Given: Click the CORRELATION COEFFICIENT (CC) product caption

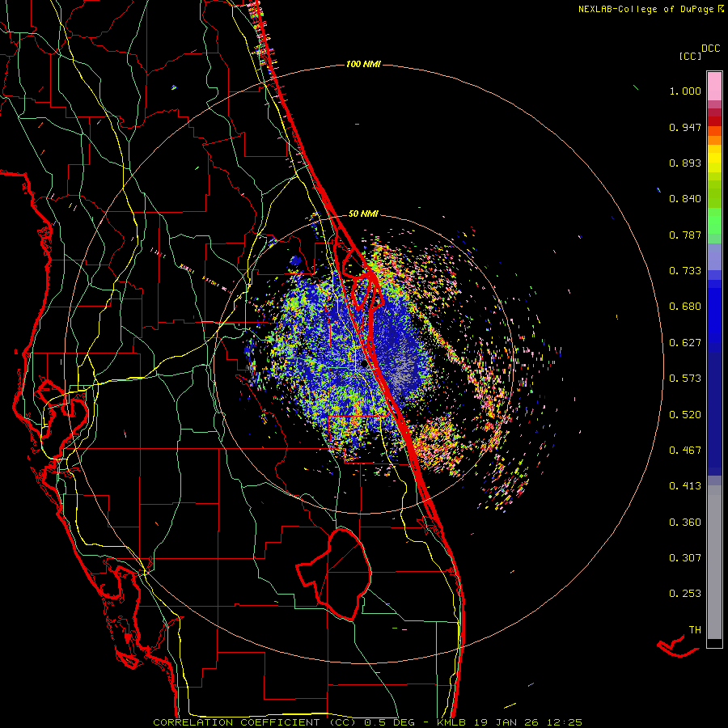Looking at the screenshot, I should pos(256,722).
